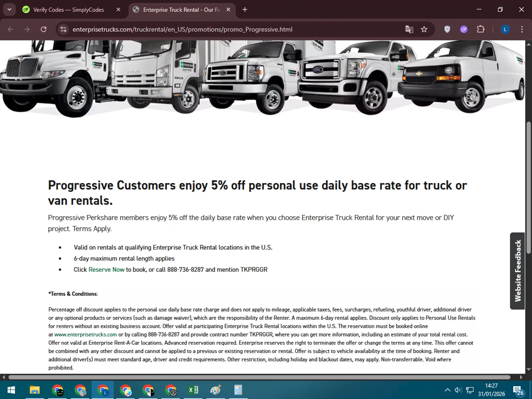Open the shield extension icon

[447, 29]
